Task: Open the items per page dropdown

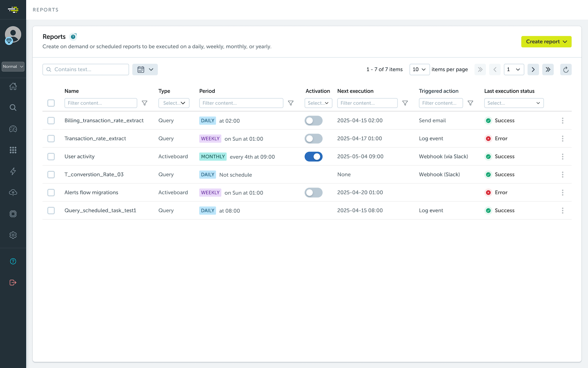Action: (419, 69)
